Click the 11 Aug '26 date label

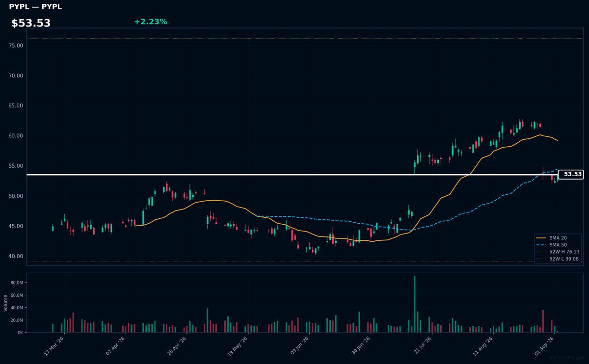pos(482,346)
